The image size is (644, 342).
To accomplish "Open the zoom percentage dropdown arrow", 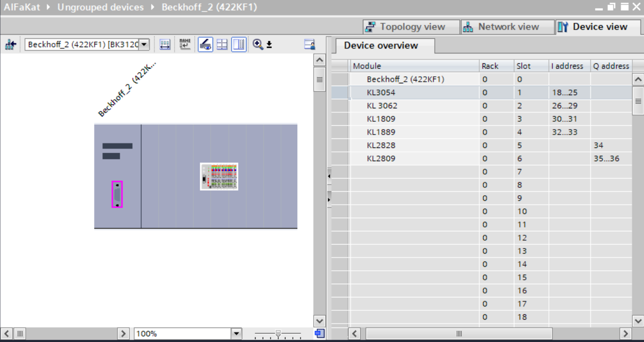I will coord(237,333).
